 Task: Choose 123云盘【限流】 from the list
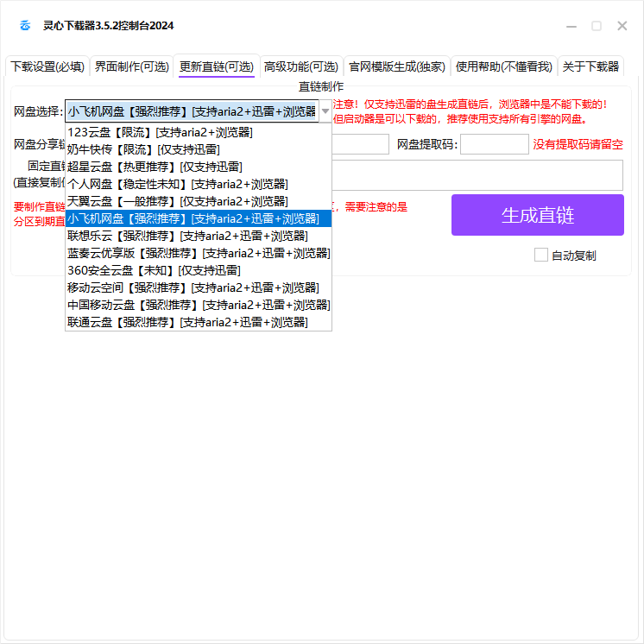tap(199, 132)
